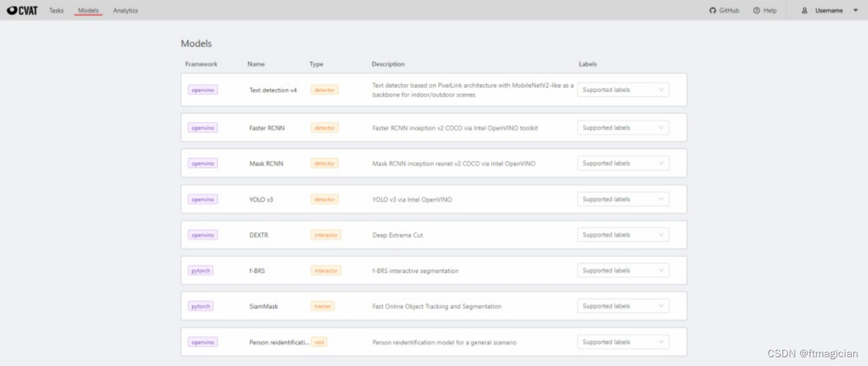Click the pytorch tag in SiamMask row
Viewport: 868px width, 366px height.
[x=201, y=306]
